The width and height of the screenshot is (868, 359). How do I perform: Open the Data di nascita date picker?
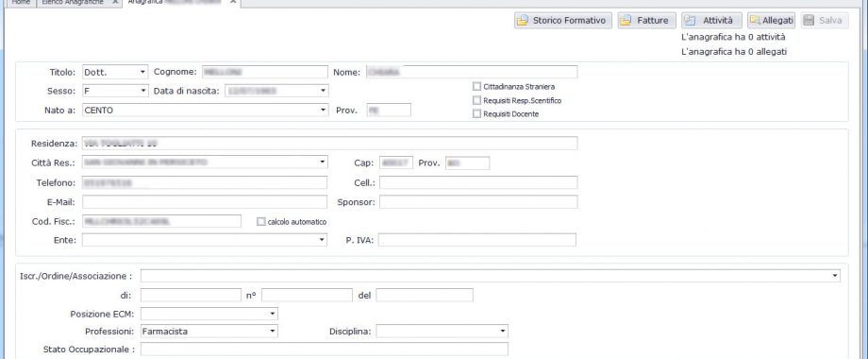pos(323,91)
